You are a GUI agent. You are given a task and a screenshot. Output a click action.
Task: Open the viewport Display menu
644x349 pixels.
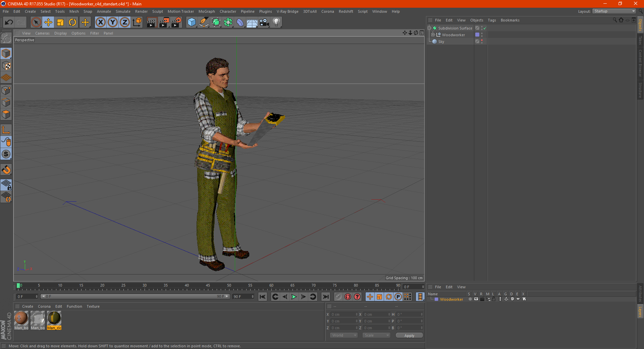60,33
